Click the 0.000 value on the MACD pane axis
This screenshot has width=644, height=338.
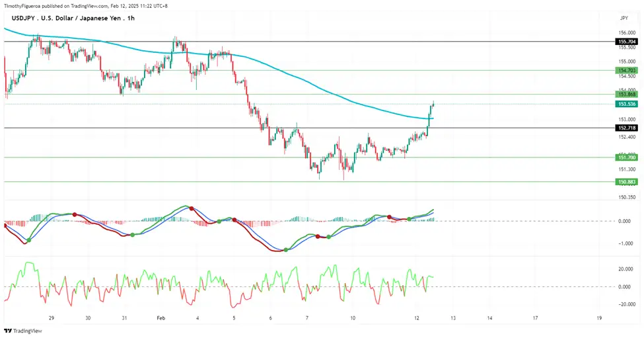click(x=624, y=221)
